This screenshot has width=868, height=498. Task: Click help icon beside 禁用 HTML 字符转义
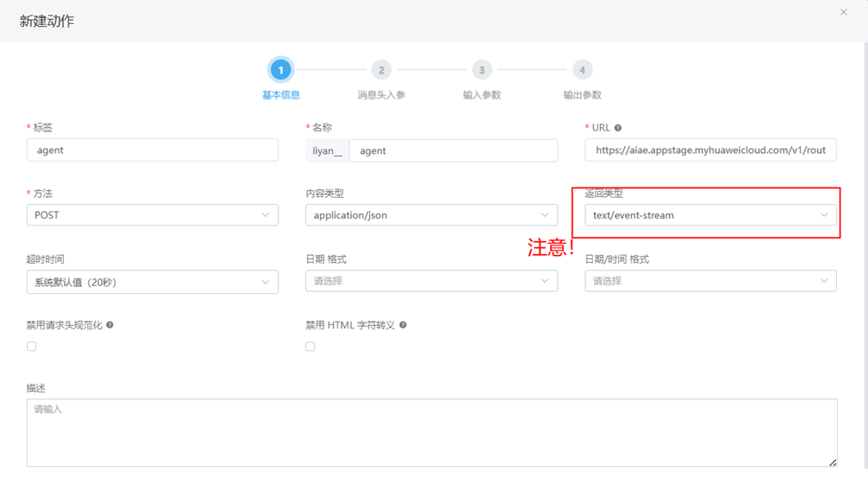tap(403, 325)
